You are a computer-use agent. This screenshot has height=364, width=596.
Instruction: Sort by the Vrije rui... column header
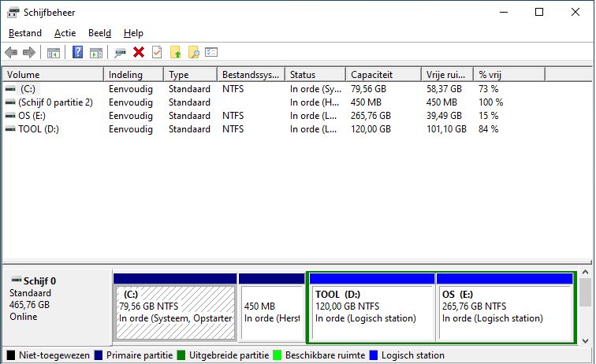(447, 75)
